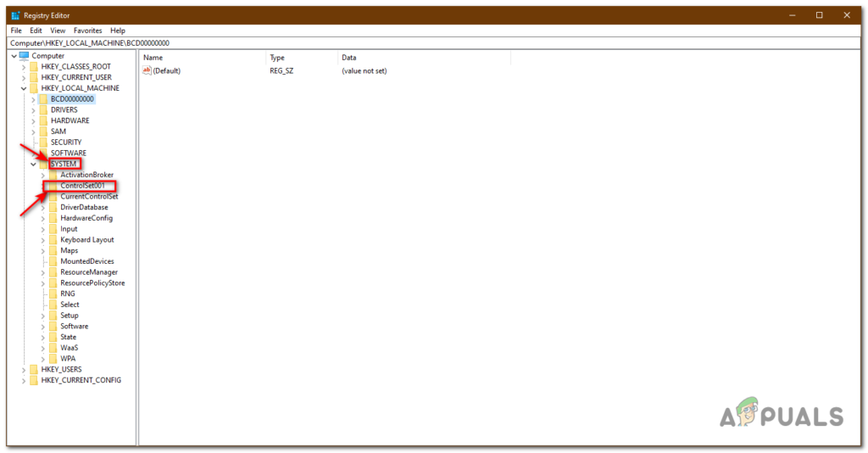Viewport: 868px width, 453px height.
Task: Click the Software folder icon under SYSTEM
Action: [x=53, y=327]
